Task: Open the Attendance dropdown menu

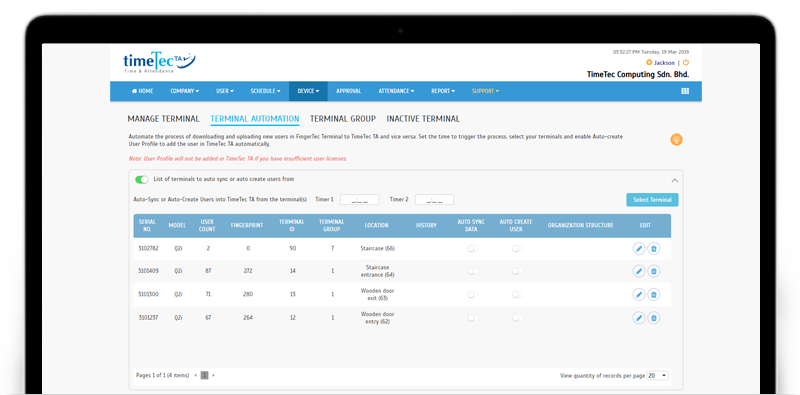Action: pyautogui.click(x=396, y=91)
